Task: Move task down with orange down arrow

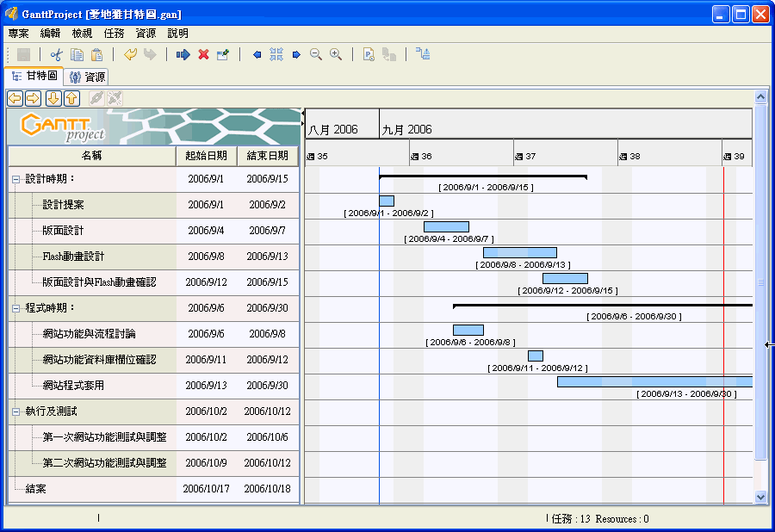Action: click(x=53, y=98)
